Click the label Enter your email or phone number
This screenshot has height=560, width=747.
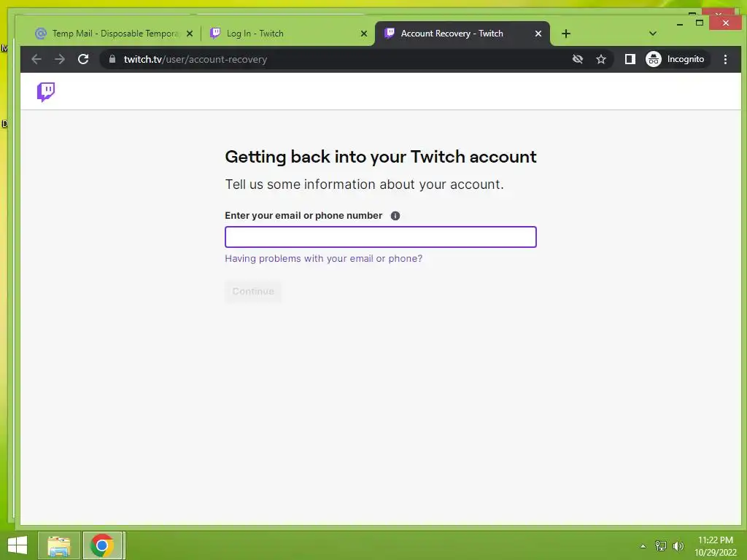[x=303, y=215]
